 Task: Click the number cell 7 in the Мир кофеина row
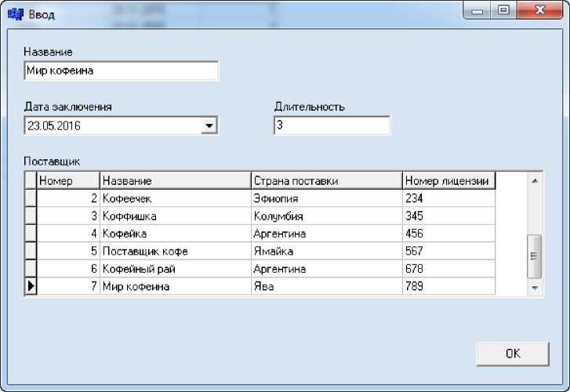[68, 286]
